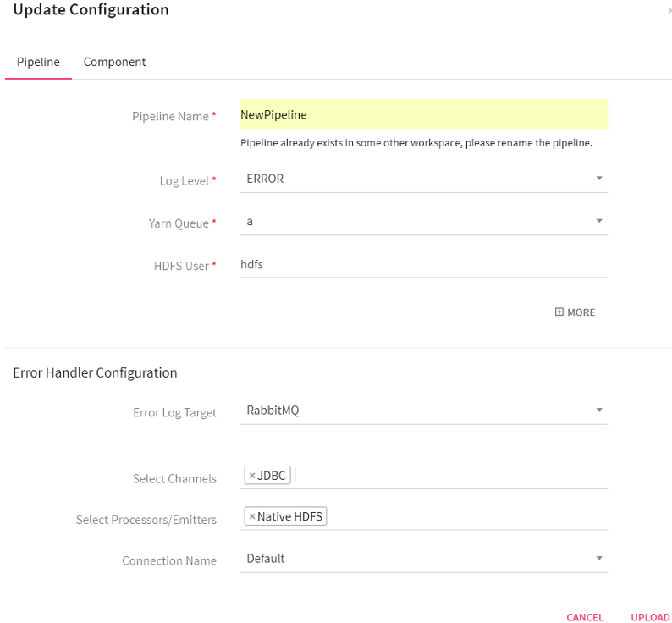Remove the Native HDFS tag

coord(252,516)
